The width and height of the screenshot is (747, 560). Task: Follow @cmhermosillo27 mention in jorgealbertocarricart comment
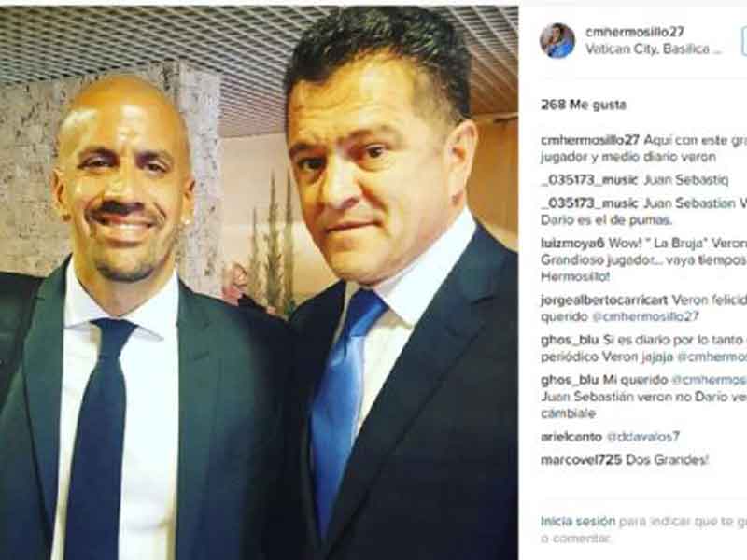tap(645, 316)
